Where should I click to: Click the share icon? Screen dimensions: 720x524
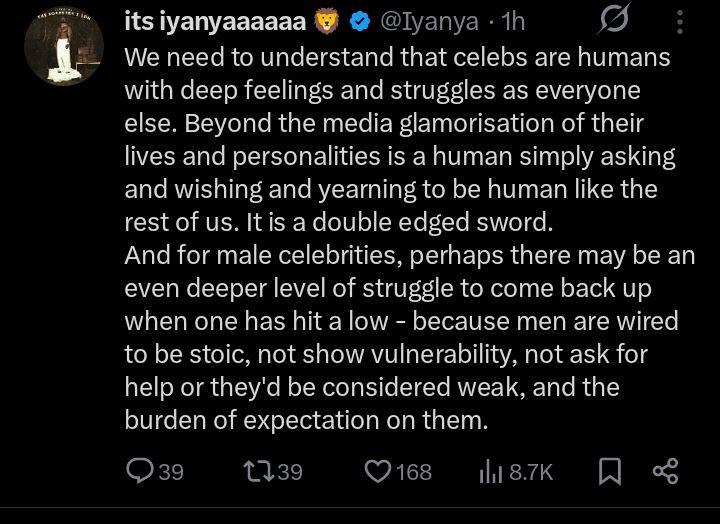click(x=666, y=471)
